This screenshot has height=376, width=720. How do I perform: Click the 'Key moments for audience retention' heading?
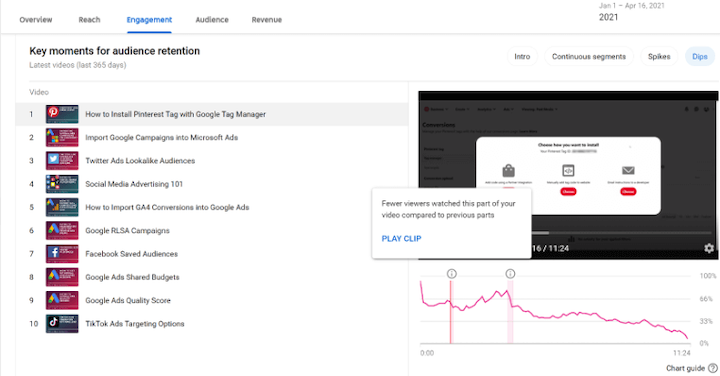(115, 51)
